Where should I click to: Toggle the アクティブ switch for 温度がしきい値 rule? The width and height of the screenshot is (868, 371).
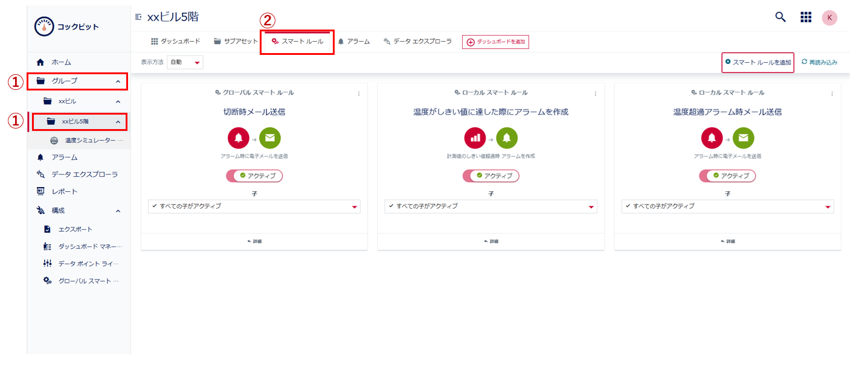point(490,176)
